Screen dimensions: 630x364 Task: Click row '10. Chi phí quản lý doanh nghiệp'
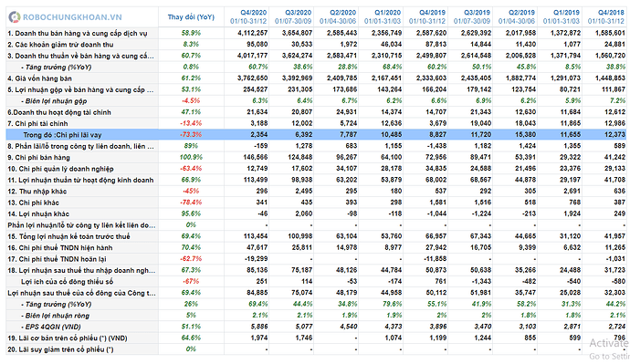click(x=316, y=169)
